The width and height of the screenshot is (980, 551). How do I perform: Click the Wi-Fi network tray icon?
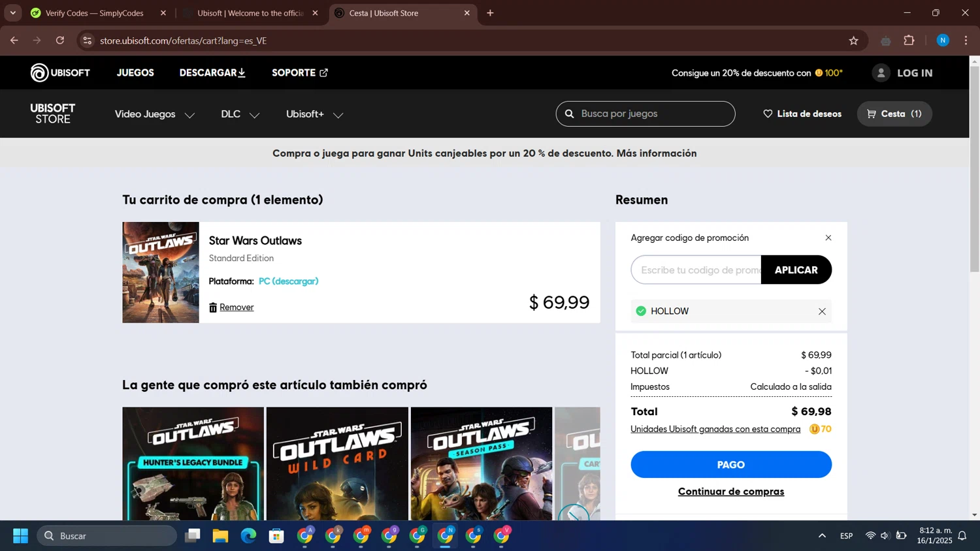(870, 536)
